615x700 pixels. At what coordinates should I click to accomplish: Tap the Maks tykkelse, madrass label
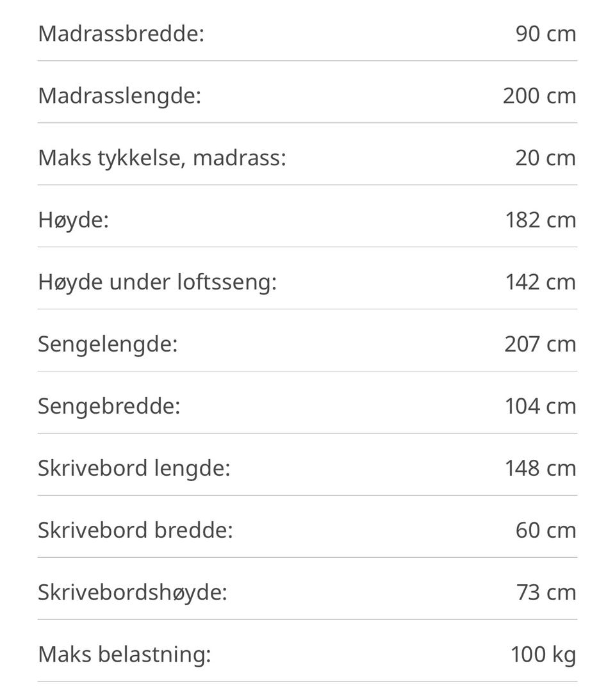[x=161, y=158]
